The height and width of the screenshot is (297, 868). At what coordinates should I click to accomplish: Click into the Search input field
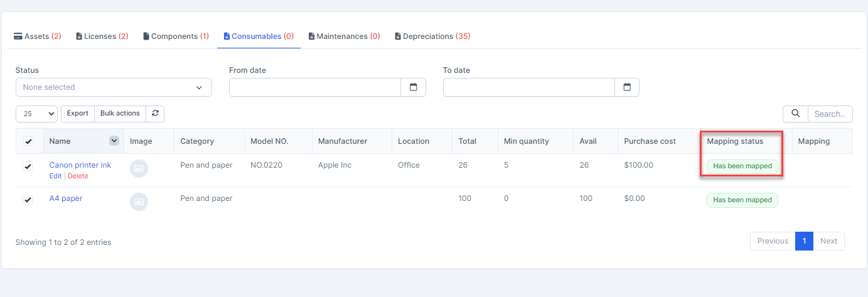coord(829,114)
